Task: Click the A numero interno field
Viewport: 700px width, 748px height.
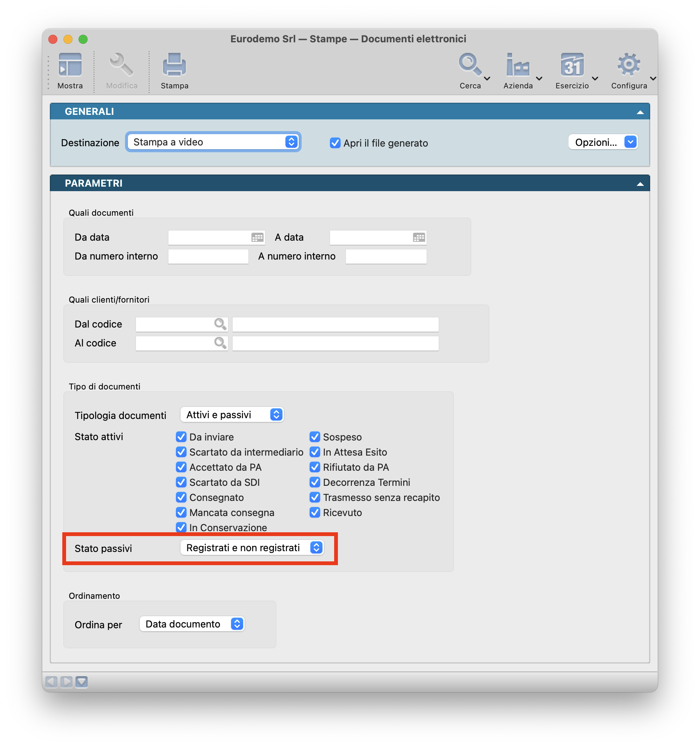Action: tap(386, 257)
